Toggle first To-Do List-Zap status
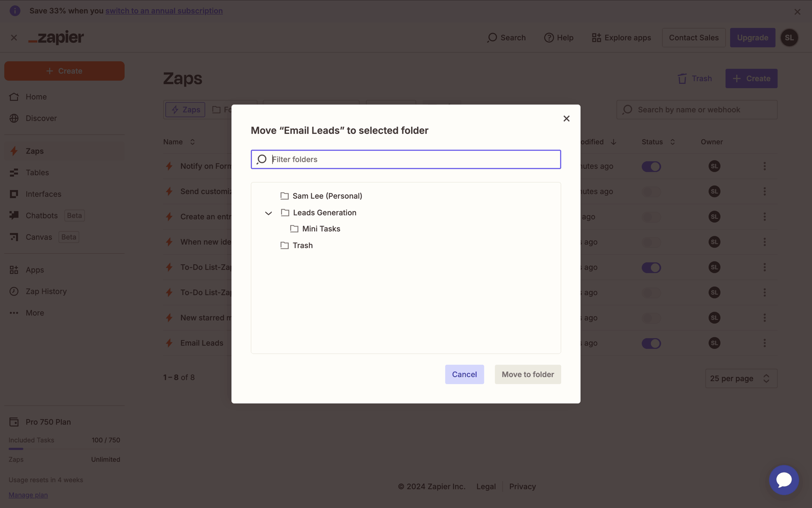 [x=651, y=268]
